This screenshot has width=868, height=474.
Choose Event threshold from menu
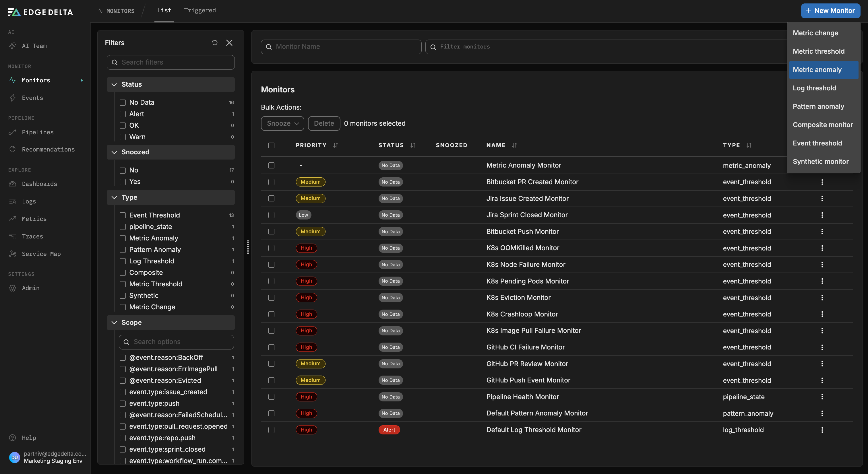[x=824, y=143]
